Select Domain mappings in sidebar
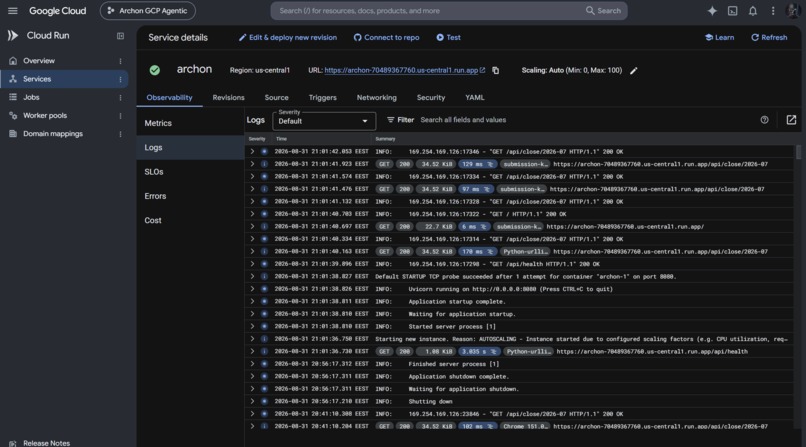This screenshot has width=806, height=447. click(52, 134)
